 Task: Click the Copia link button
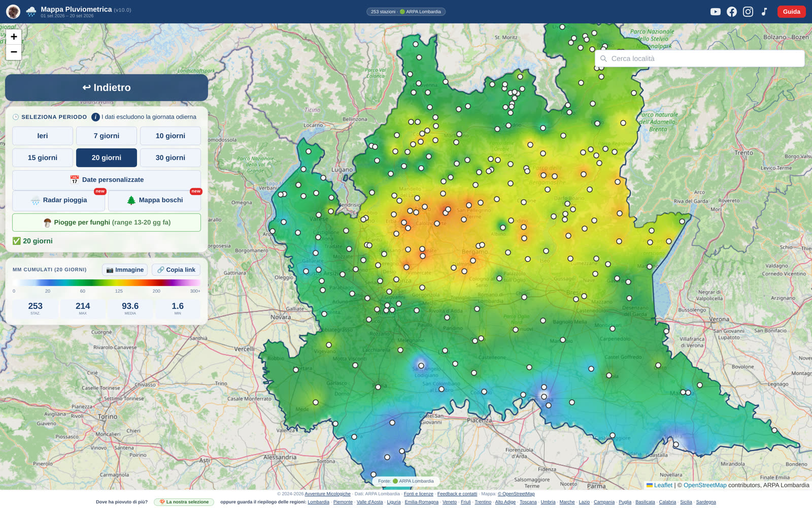(176, 270)
